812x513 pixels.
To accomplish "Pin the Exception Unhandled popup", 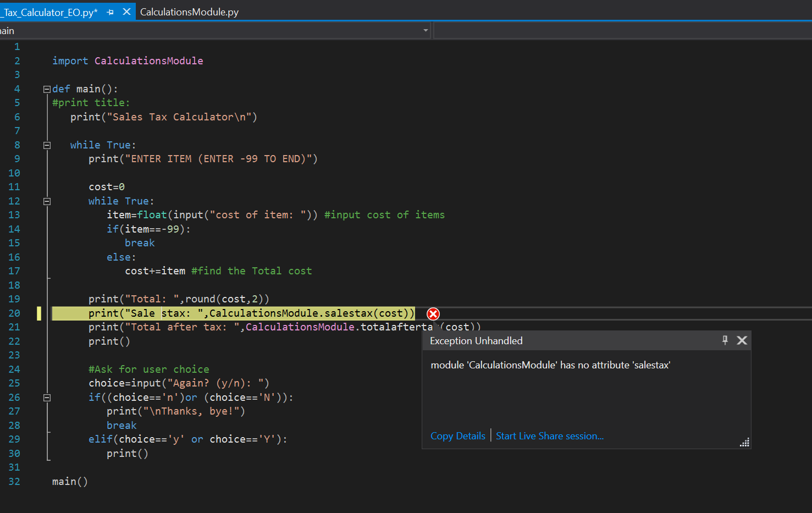I will 725,340.
